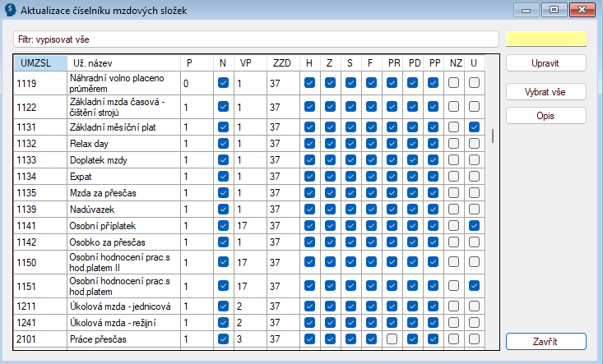
Task: Select the 'Základní měsíční plat' row
Action: pyautogui.click(x=123, y=127)
